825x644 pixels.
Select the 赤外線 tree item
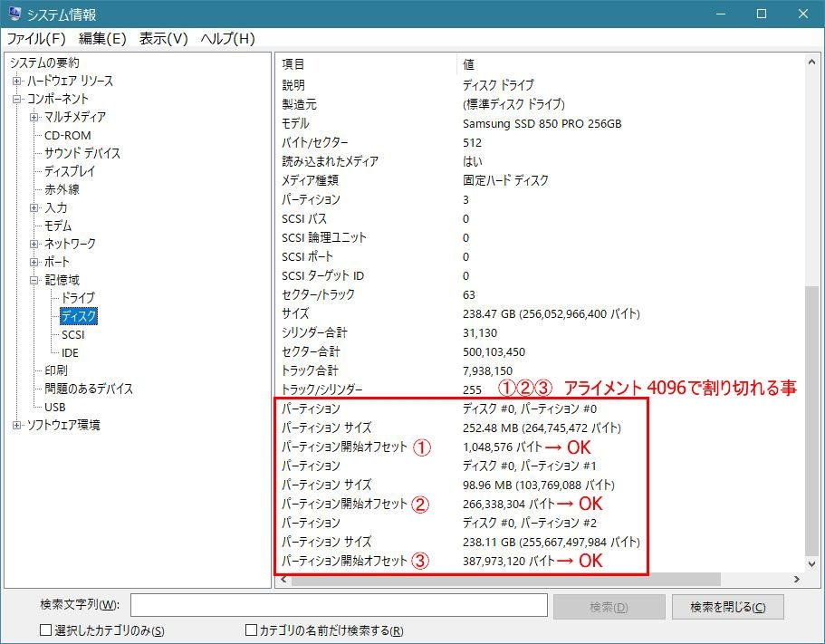(62, 189)
